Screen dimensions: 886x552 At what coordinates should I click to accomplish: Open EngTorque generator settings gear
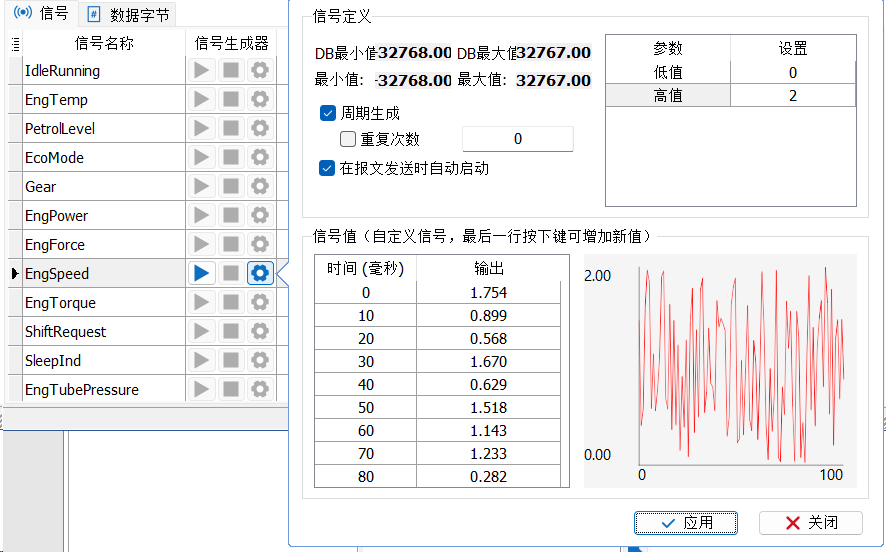point(260,302)
